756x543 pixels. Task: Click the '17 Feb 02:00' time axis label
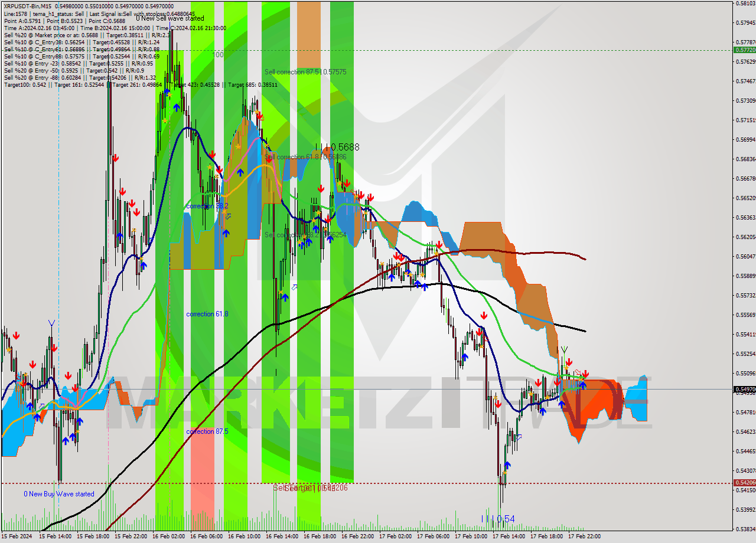click(x=396, y=537)
